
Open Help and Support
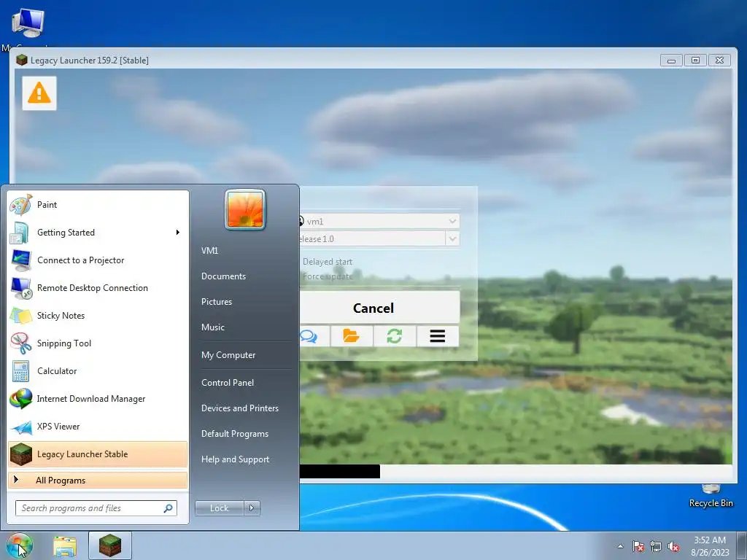coord(236,459)
